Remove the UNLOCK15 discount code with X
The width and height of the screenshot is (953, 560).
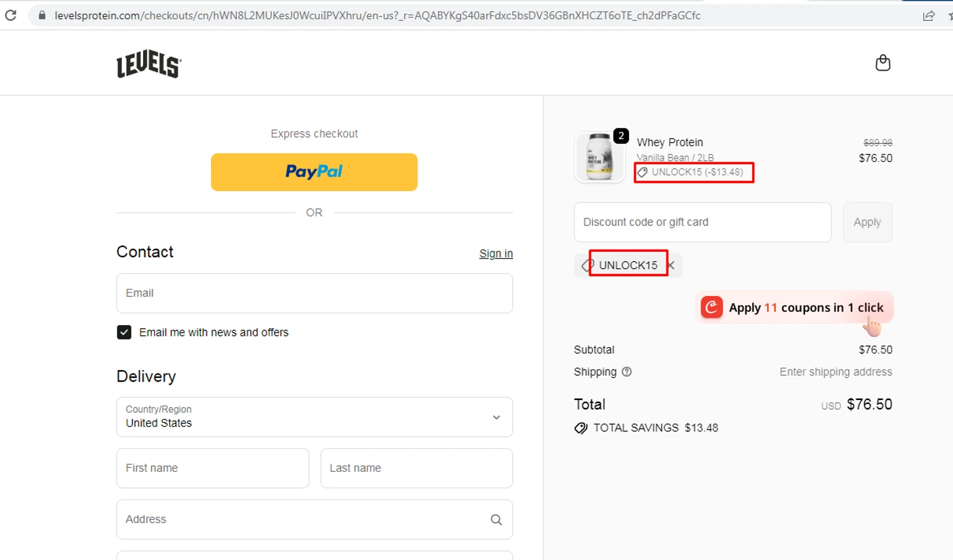coord(672,265)
